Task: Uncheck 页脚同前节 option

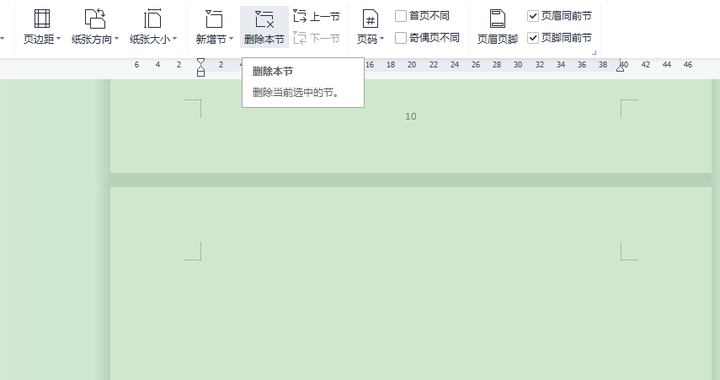Action: pos(533,38)
